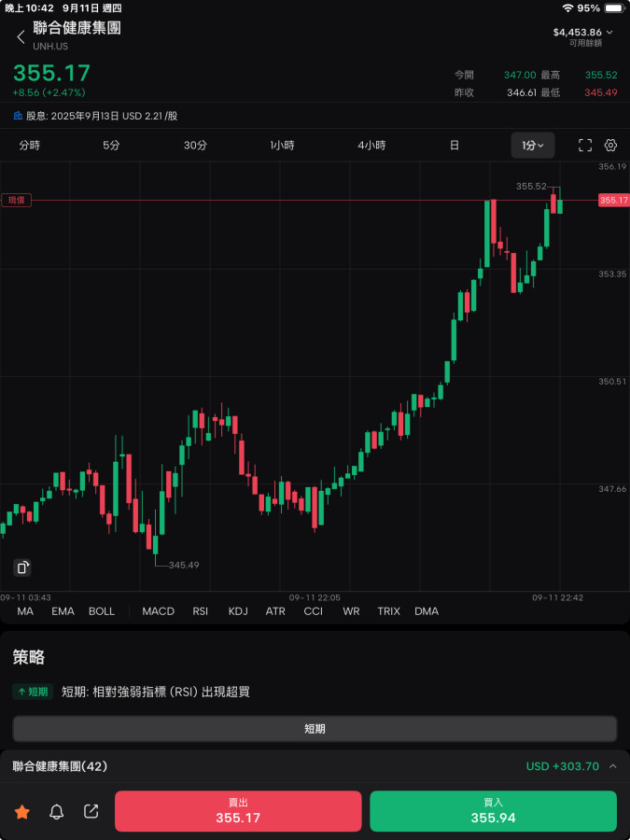Screen dimensions: 630x840
Task: Toggle the BOLL indicator overlay
Action: click(102, 611)
